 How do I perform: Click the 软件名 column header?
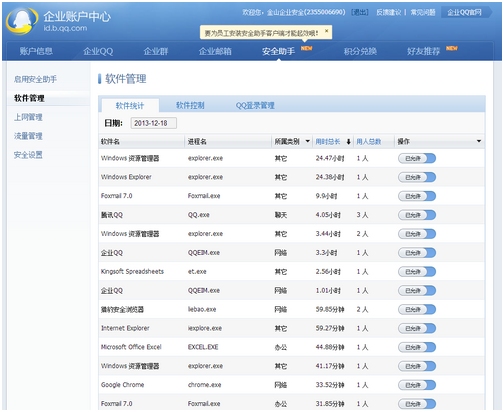[x=110, y=142]
